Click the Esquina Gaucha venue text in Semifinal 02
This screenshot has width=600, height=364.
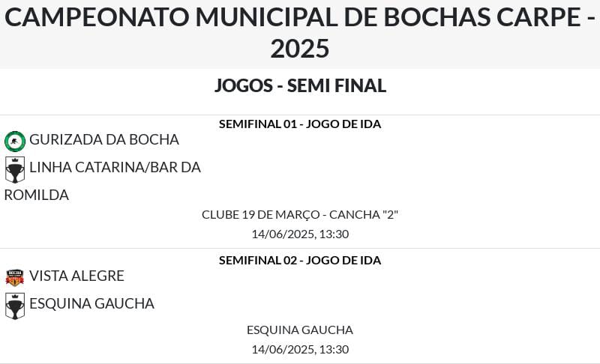tap(300, 330)
